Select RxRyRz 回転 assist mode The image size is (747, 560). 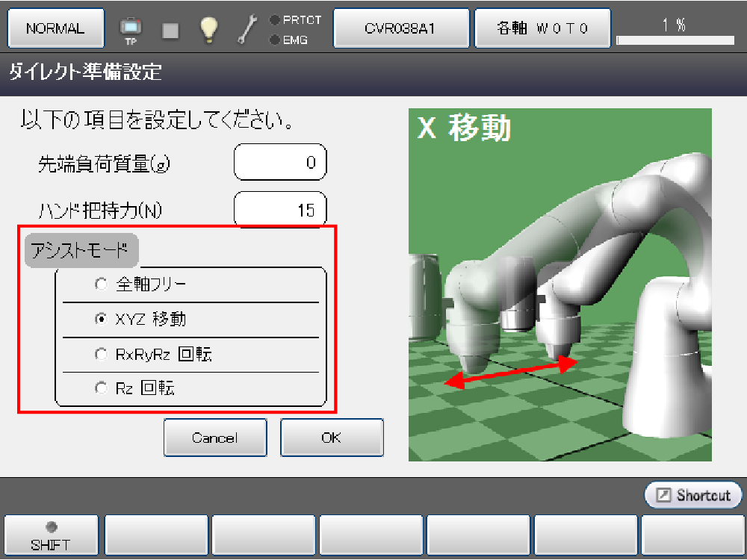101,355
